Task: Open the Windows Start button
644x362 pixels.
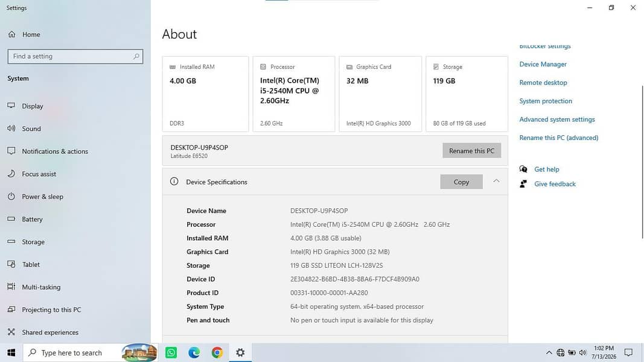Action: pyautogui.click(x=11, y=352)
